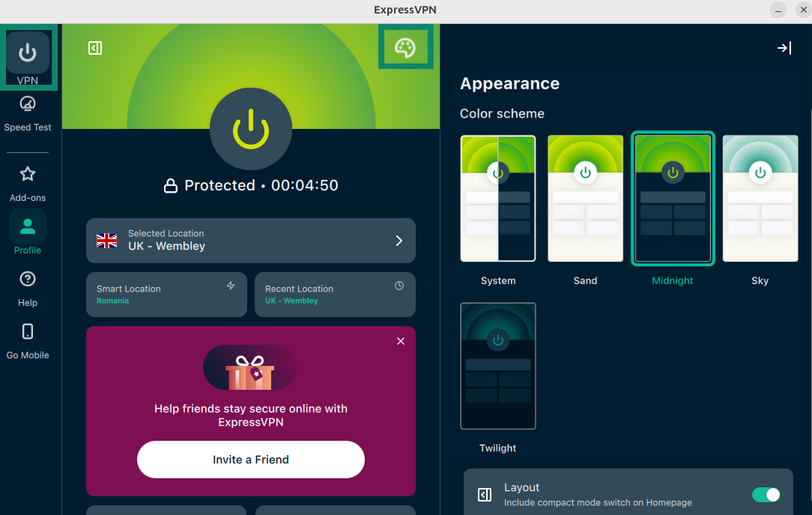
Task: Choose Recent Location UK - Wembley
Action: point(335,295)
